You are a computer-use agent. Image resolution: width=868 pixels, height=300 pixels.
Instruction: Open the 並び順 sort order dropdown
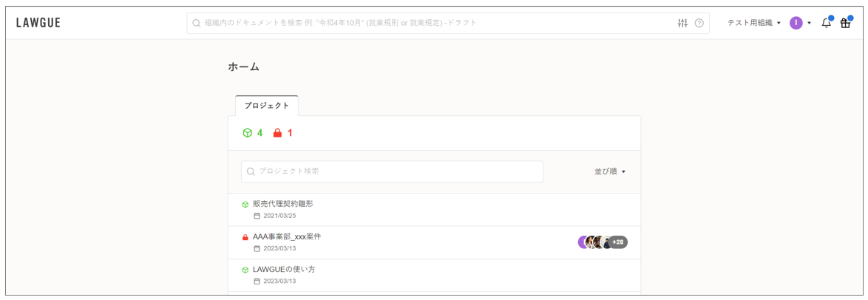(610, 171)
